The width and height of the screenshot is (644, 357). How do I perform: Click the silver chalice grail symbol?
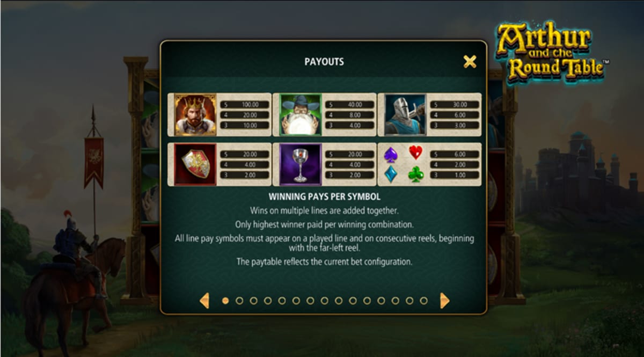301,164
